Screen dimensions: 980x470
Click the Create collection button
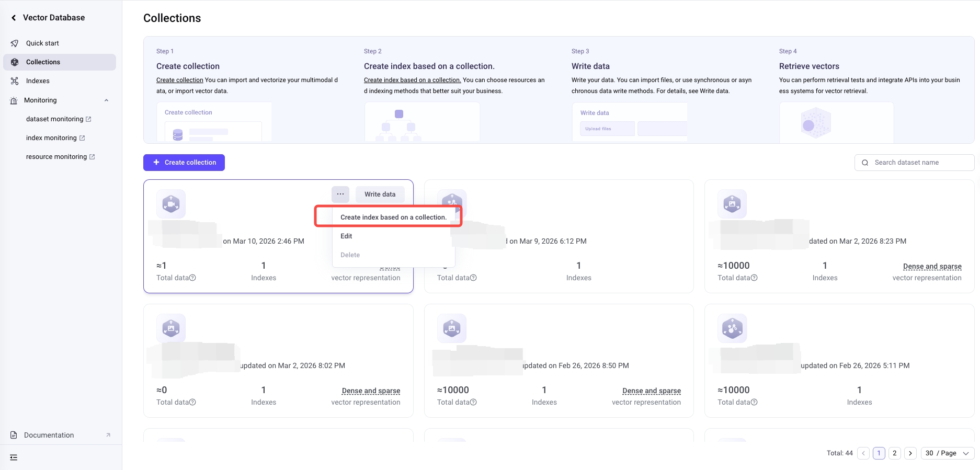[x=184, y=163]
